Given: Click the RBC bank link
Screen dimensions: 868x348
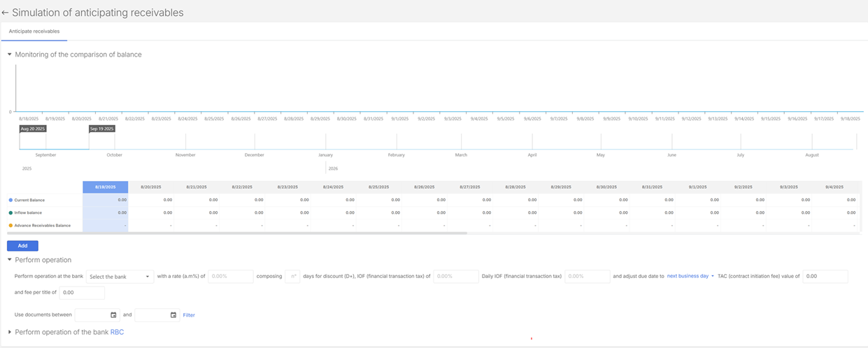Looking at the screenshot, I should pyautogui.click(x=117, y=332).
